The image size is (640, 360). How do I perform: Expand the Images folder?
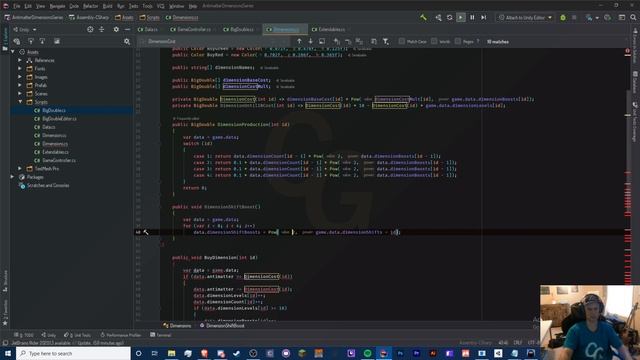click(x=20, y=77)
